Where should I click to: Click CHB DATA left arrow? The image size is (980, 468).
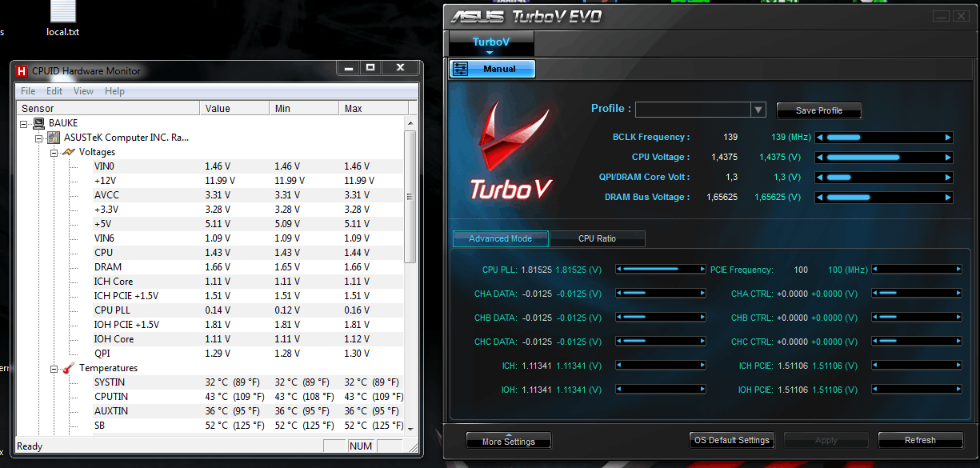[x=619, y=318]
